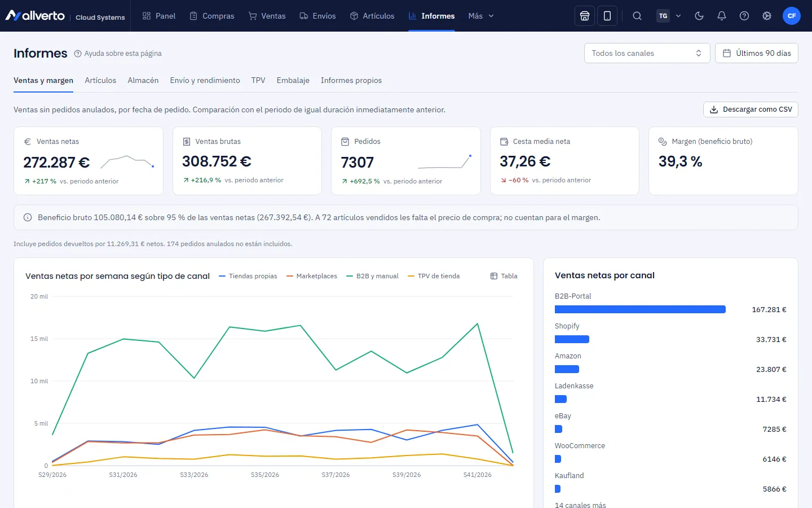Click the Pedidos box icon
This screenshot has height=508, width=812.
(345, 142)
